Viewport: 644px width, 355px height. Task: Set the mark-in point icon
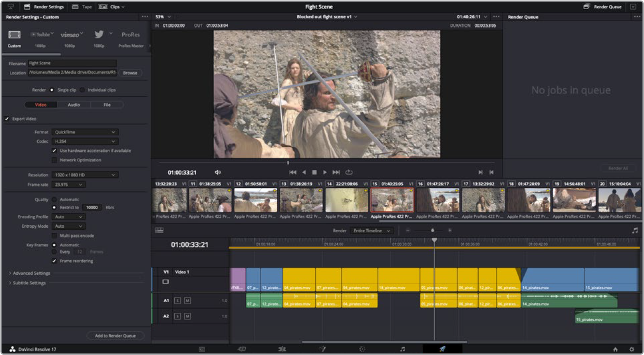pyautogui.click(x=481, y=172)
